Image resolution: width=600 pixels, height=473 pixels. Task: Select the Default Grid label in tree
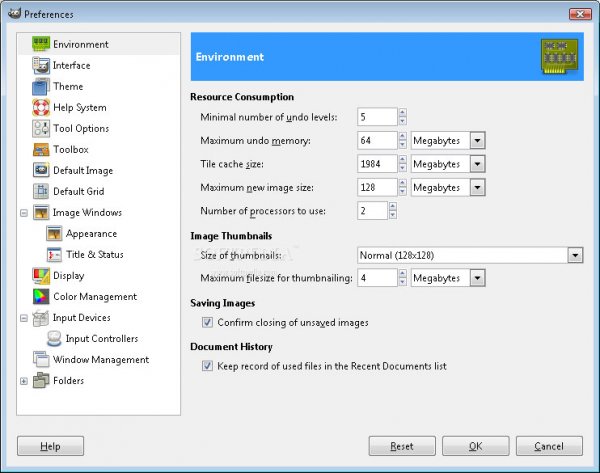tap(78, 191)
